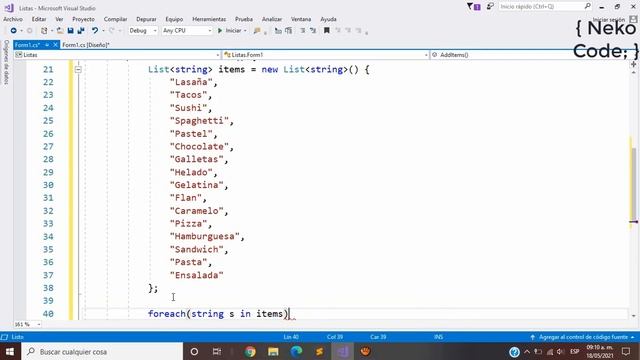Show hidden system tray icons chevron
The height and width of the screenshot is (360, 640).
point(527,351)
